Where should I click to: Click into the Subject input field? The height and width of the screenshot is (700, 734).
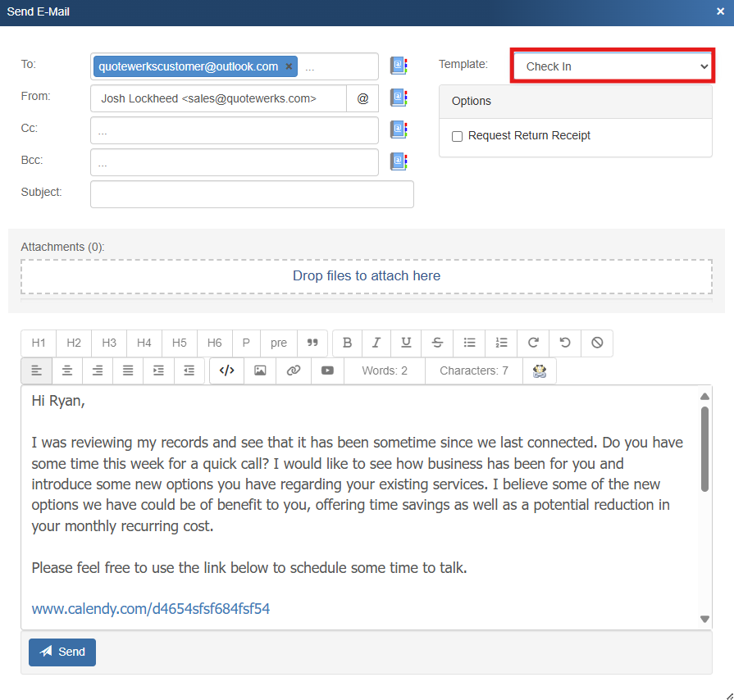tap(252, 194)
